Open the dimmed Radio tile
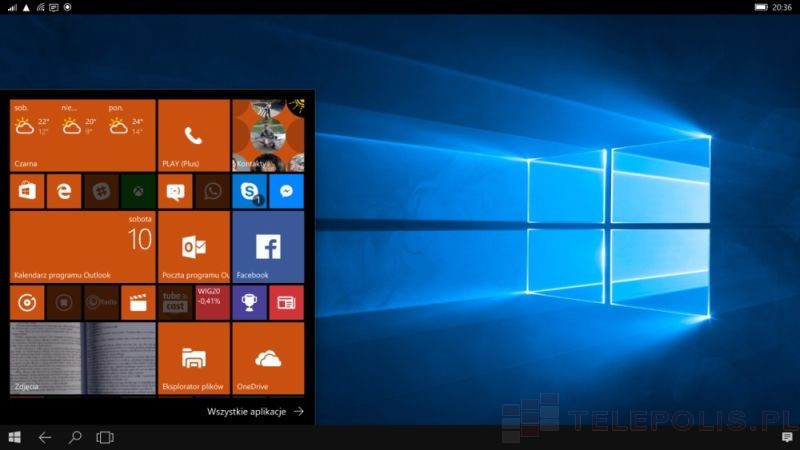The image size is (800, 450). click(101, 303)
